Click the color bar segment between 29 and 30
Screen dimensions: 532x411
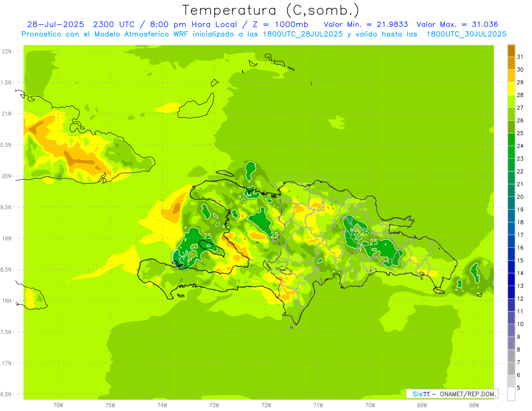point(511,76)
